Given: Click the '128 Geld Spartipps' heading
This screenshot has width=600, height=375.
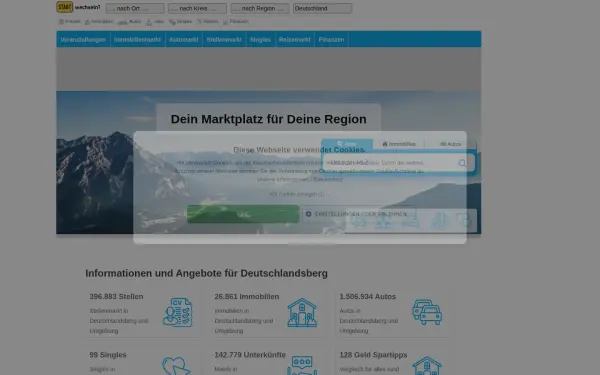Looking at the screenshot, I should tap(373, 355).
